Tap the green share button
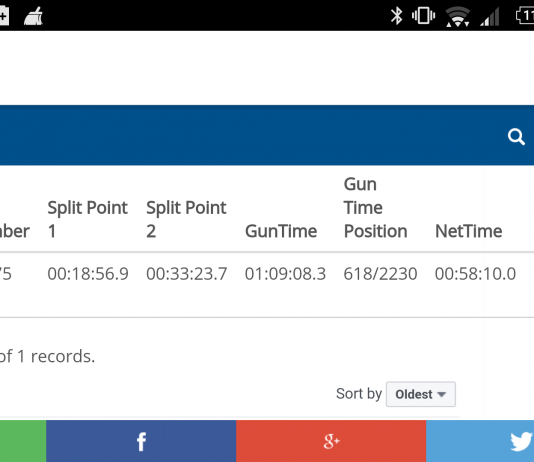534x462 pixels. 23,441
